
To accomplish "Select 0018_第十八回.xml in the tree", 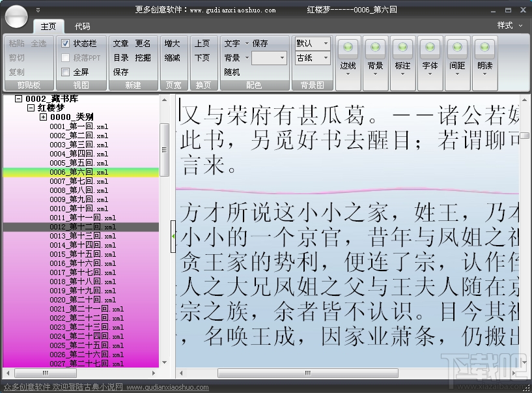I will click(x=83, y=282).
